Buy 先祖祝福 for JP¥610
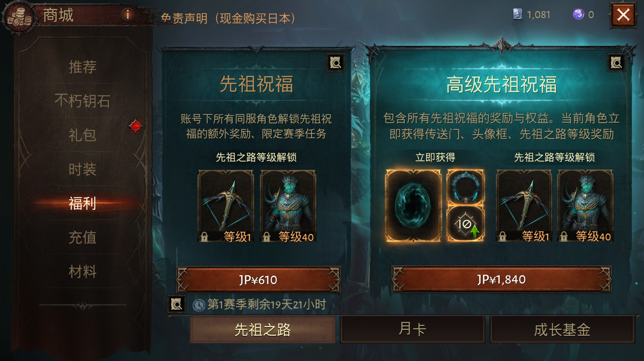 pos(258,279)
